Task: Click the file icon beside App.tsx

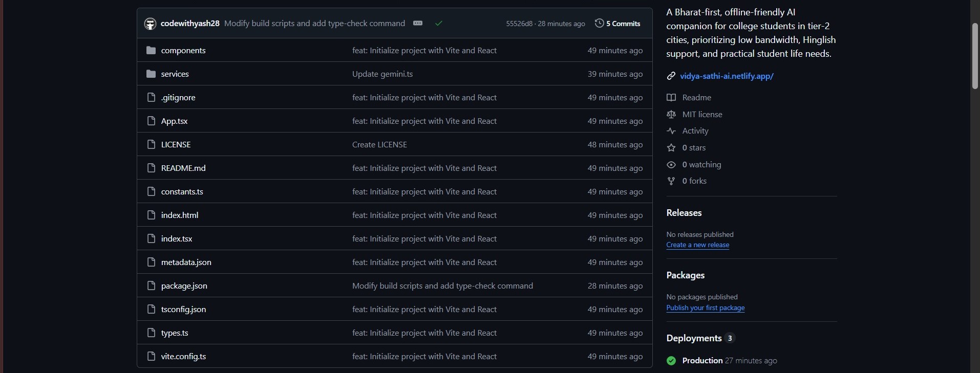Action: coord(151,121)
